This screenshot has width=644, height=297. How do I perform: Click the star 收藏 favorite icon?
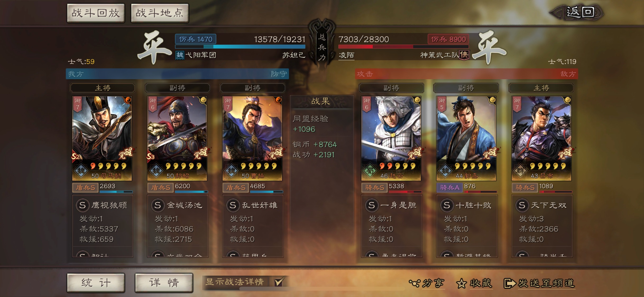coord(462,283)
